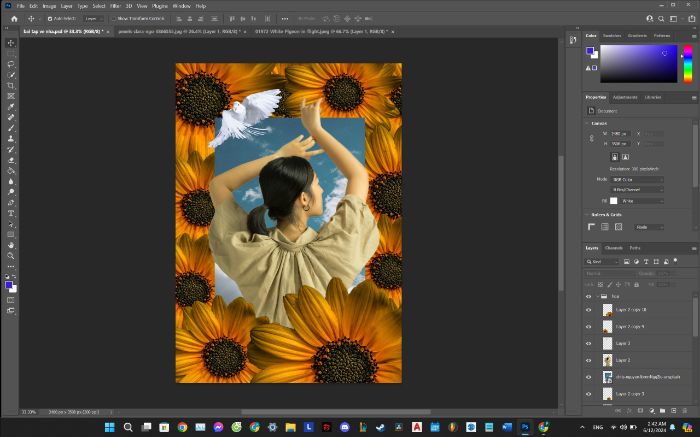Toggle visibility of Layer 3
This screenshot has height=437, width=700.
(x=588, y=343)
